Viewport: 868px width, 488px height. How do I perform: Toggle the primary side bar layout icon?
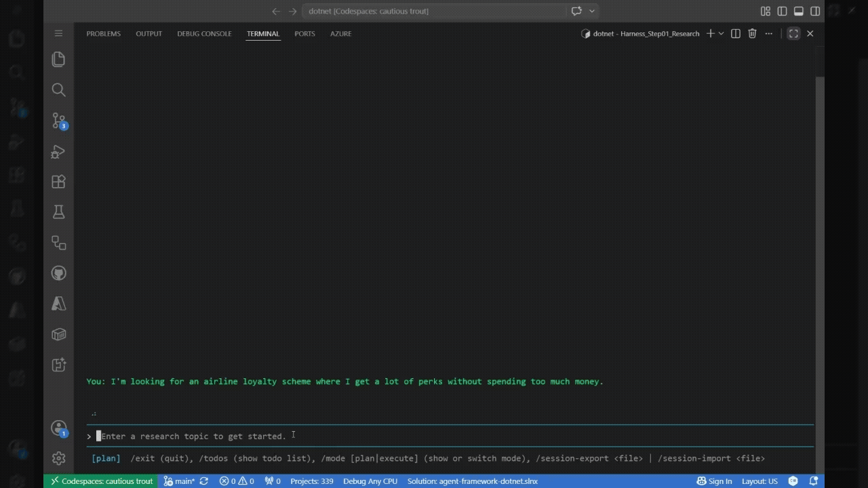(782, 11)
